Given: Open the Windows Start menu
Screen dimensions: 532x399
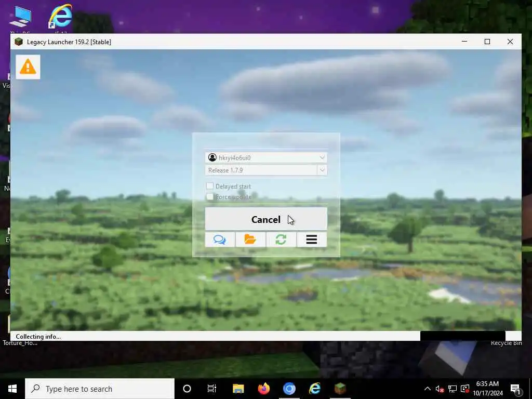Looking at the screenshot, I should click(x=12, y=389).
